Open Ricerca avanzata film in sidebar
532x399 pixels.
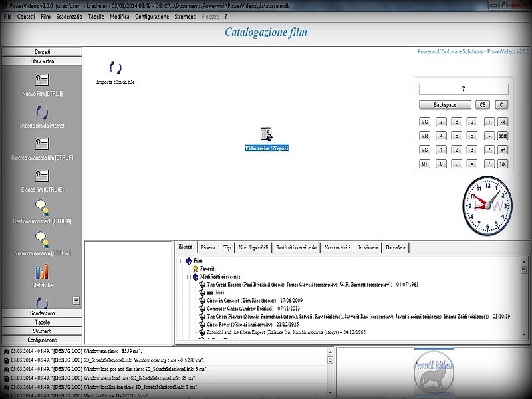[x=42, y=144]
